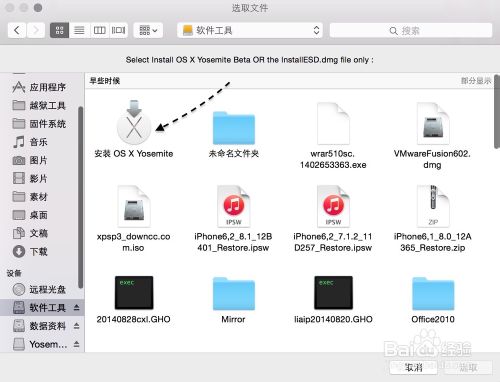This screenshot has height=382, width=500.
Task: Open the 软件工具 location popup menu
Action: 250,30
